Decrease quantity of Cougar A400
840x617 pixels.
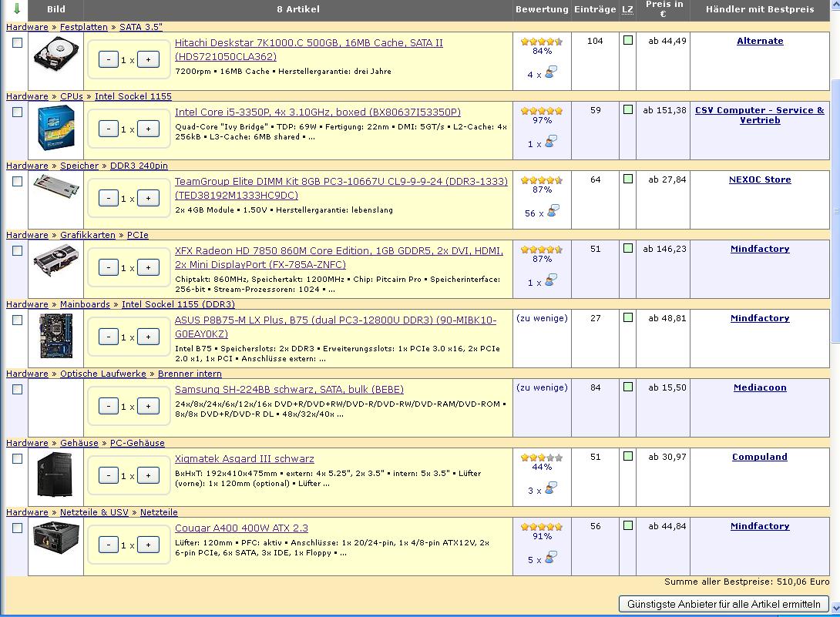108,545
